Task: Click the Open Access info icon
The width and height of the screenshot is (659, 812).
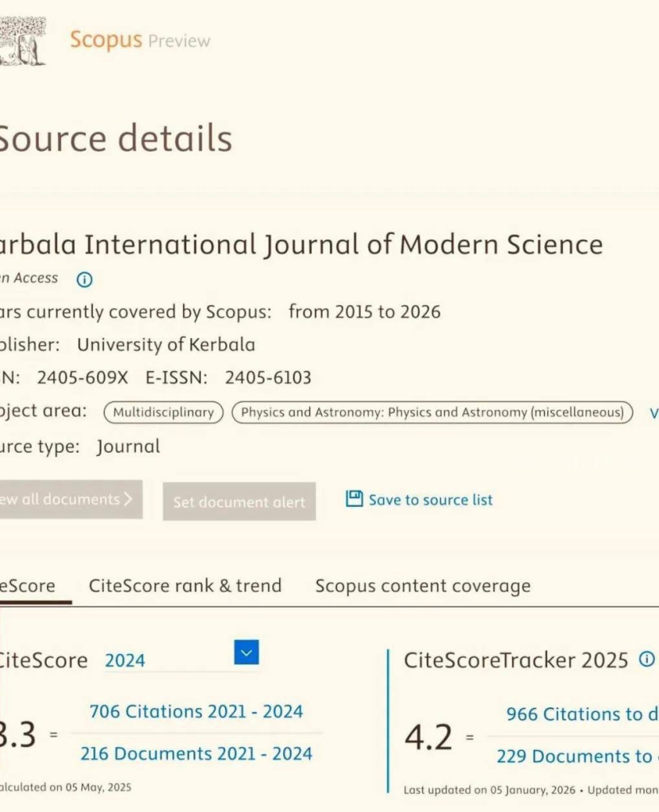Action: 84,279
